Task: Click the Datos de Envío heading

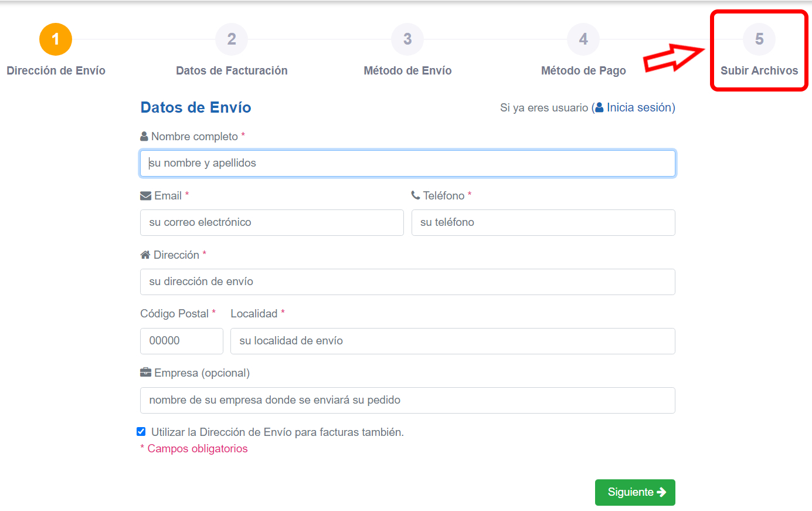Action: pyautogui.click(x=196, y=107)
